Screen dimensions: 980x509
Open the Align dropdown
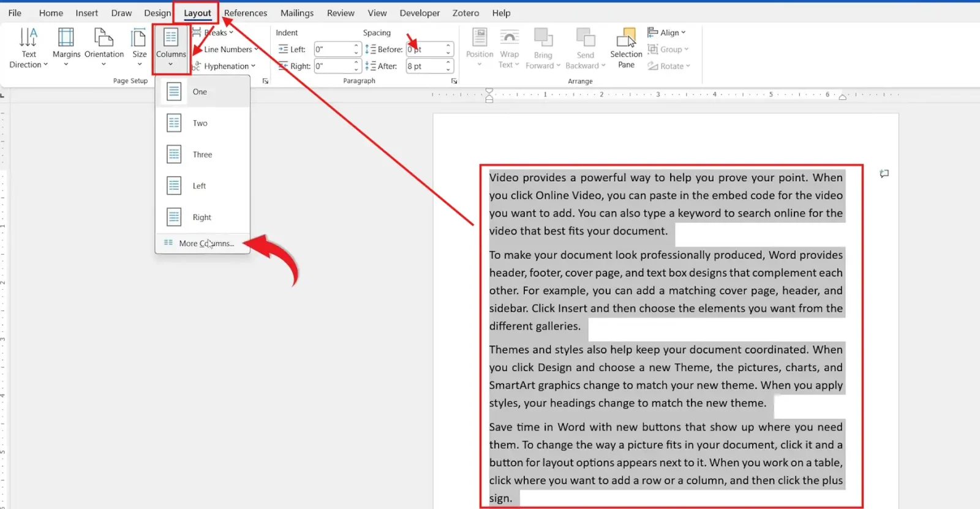pos(667,32)
